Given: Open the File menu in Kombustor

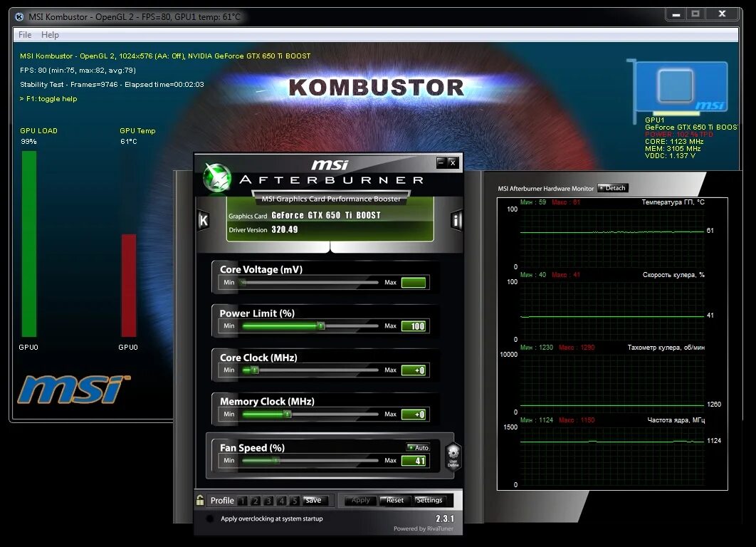Looking at the screenshot, I should click(x=25, y=35).
